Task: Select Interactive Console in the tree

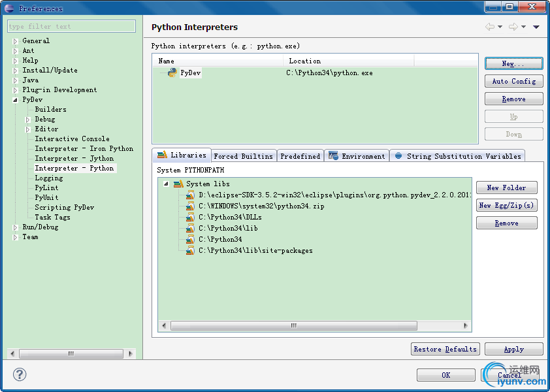Action: tap(72, 139)
